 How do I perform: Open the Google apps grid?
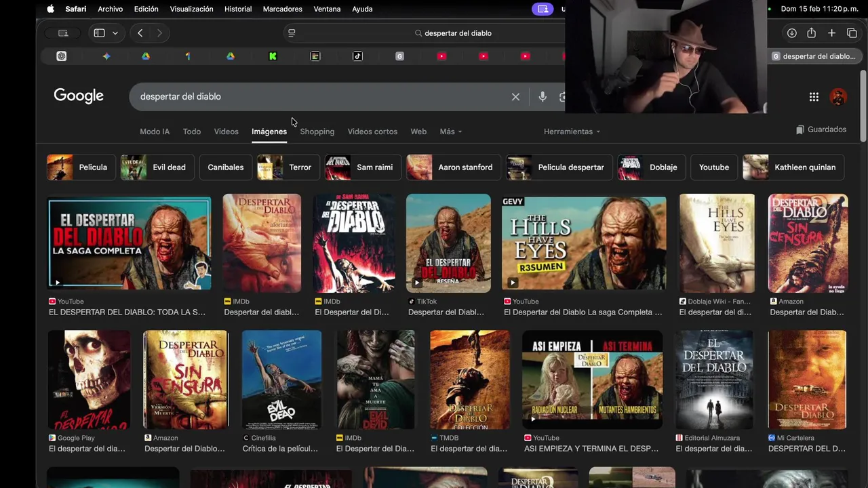tap(814, 97)
